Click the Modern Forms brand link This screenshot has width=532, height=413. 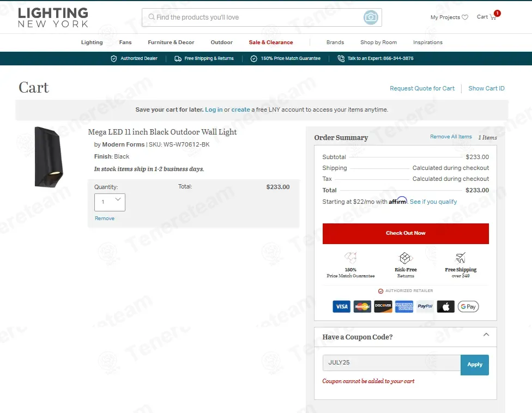click(123, 144)
